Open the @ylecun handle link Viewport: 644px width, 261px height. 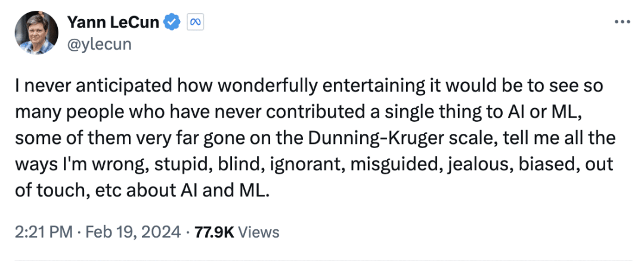99,44
